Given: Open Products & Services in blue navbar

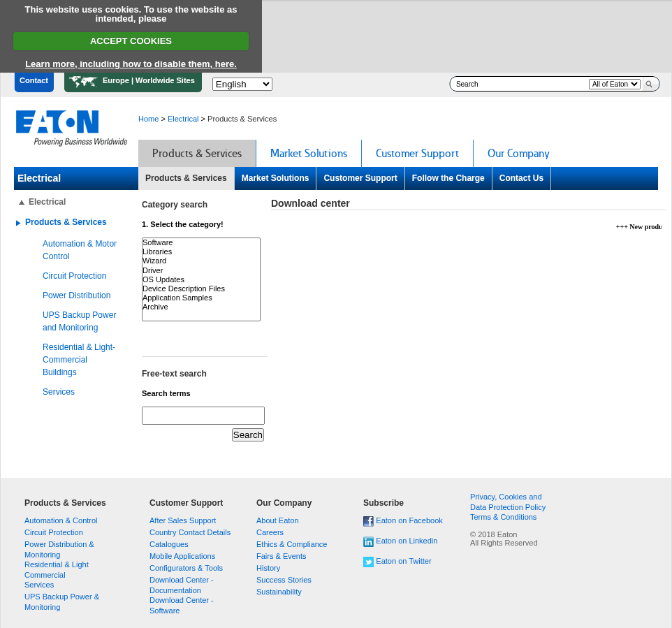Looking at the screenshot, I should [186, 178].
